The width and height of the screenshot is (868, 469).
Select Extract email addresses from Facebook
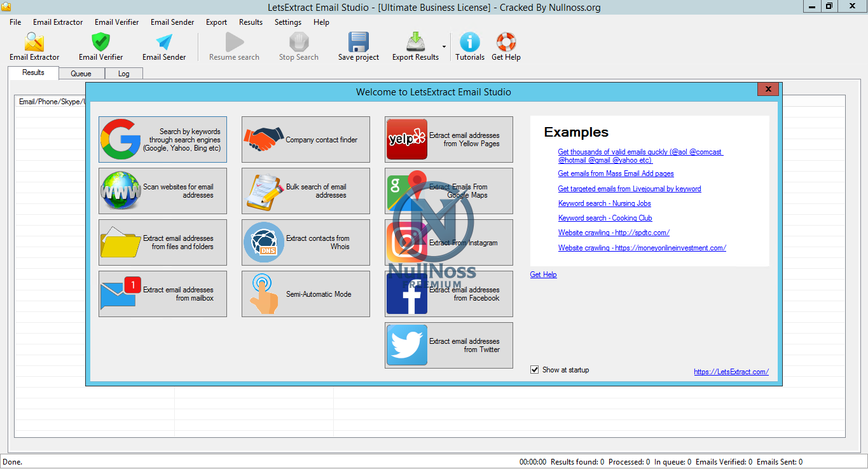(448, 294)
